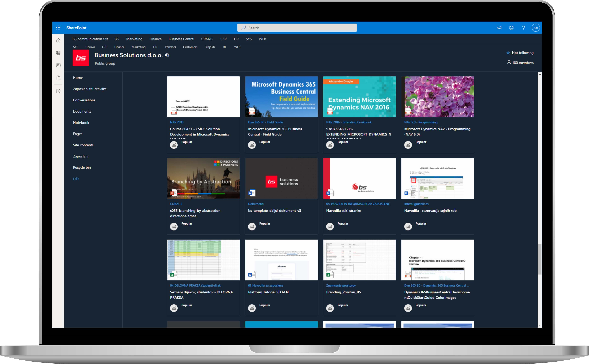
Task: Open Extending Microsoft Dynamics NAV 2016 thumbnail
Action: (x=359, y=97)
